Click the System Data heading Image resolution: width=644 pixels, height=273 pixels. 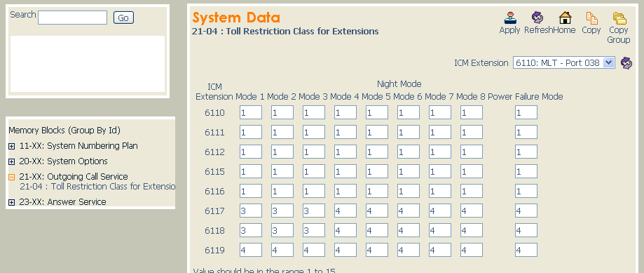tap(236, 18)
